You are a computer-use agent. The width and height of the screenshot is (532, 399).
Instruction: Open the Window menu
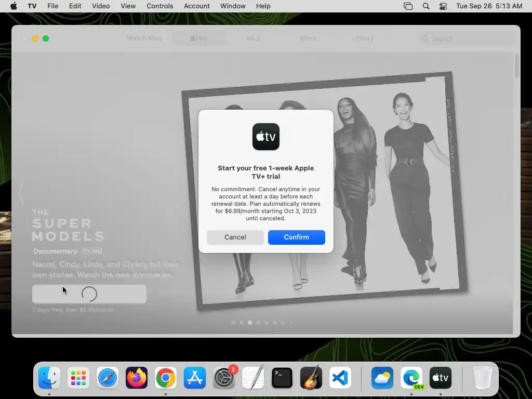pos(233,6)
